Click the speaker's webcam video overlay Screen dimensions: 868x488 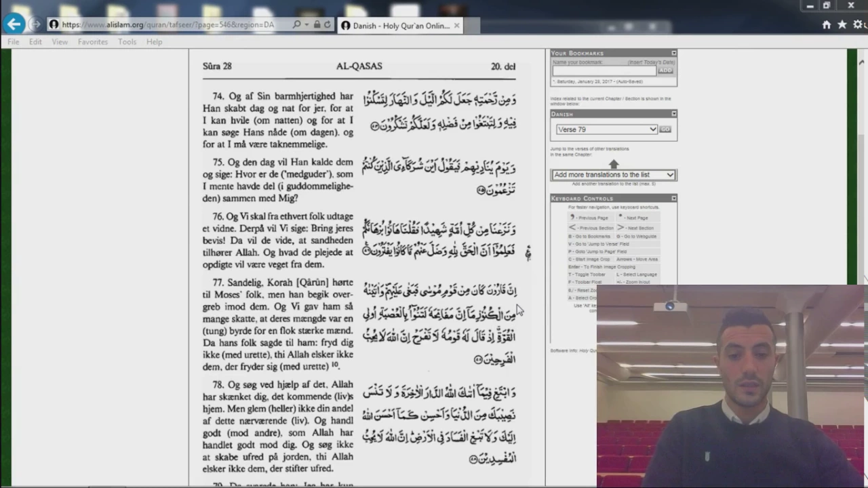(732, 386)
